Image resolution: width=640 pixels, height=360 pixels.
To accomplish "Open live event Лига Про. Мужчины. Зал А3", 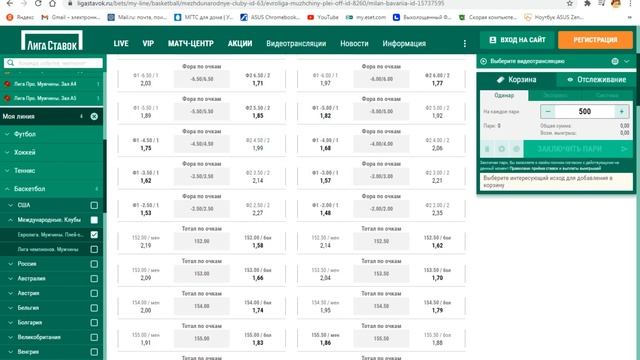I will [52, 98].
